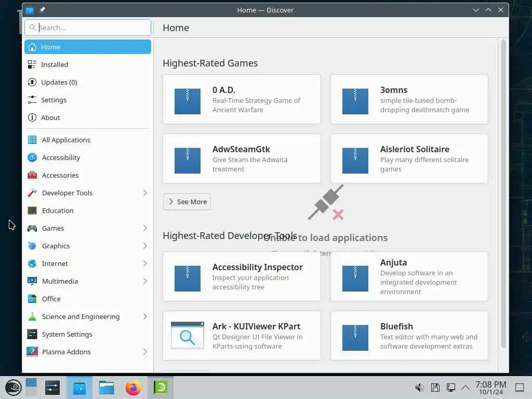
Task: Expand Science and Engineering subcategories arrow
Action: tap(145, 316)
